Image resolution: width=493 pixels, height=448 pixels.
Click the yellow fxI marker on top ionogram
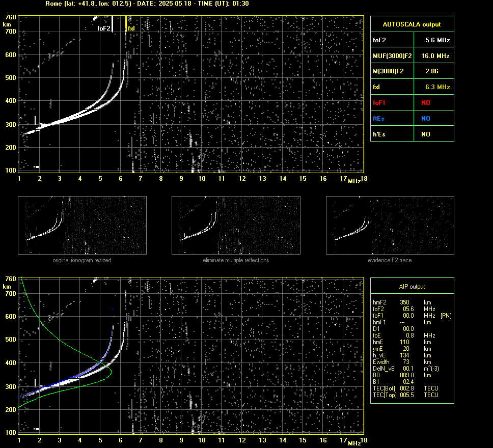pyautogui.click(x=126, y=24)
